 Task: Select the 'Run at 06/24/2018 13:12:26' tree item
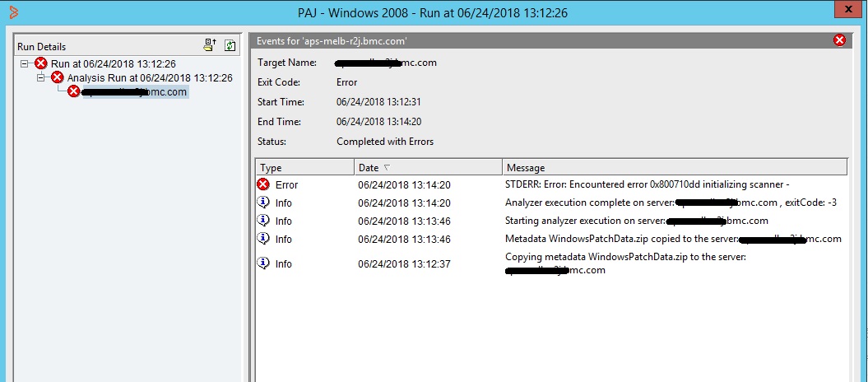[113, 63]
